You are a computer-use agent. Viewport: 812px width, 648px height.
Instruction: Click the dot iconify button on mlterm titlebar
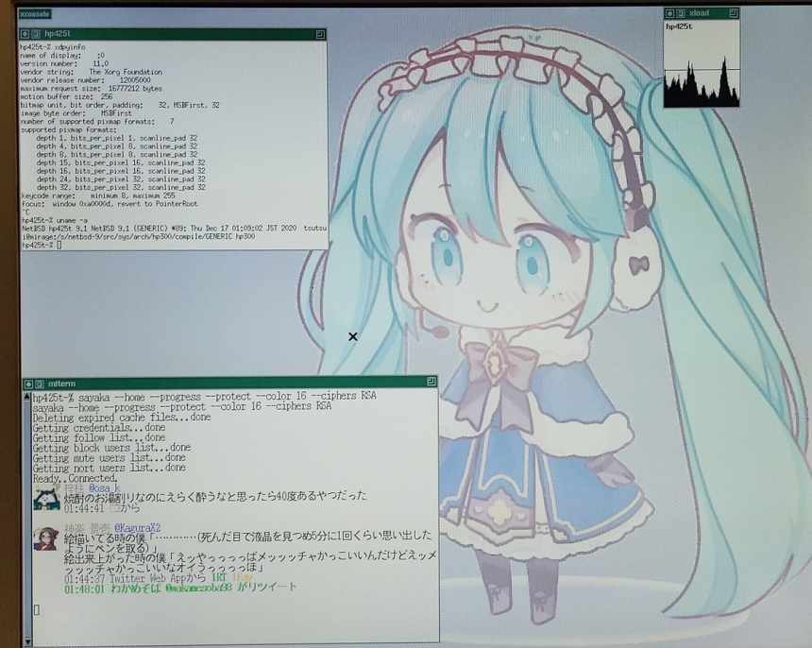pyautogui.click(x=28, y=384)
